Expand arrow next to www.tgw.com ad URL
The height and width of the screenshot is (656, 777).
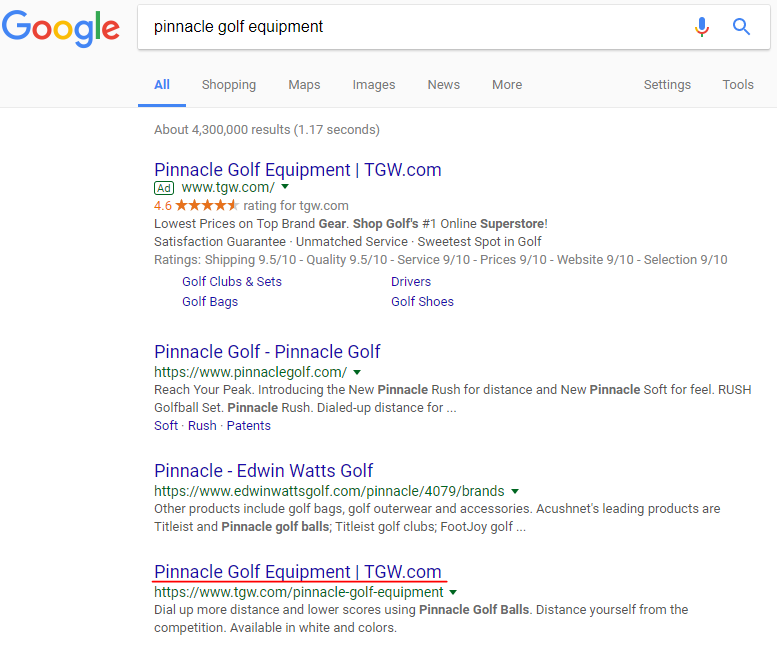(x=285, y=187)
